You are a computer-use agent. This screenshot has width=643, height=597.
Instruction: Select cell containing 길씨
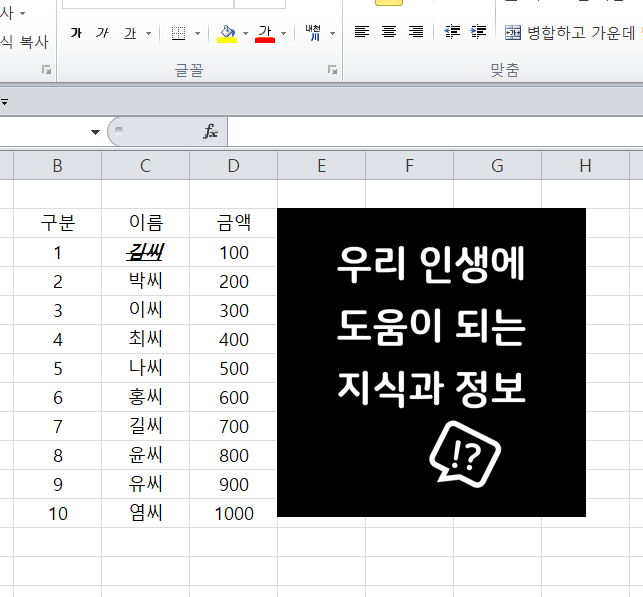click(x=146, y=426)
